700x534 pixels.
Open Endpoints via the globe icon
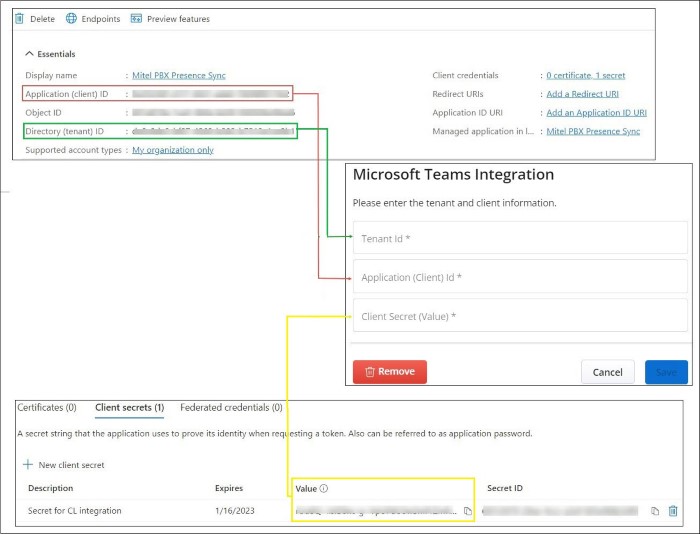coord(71,18)
